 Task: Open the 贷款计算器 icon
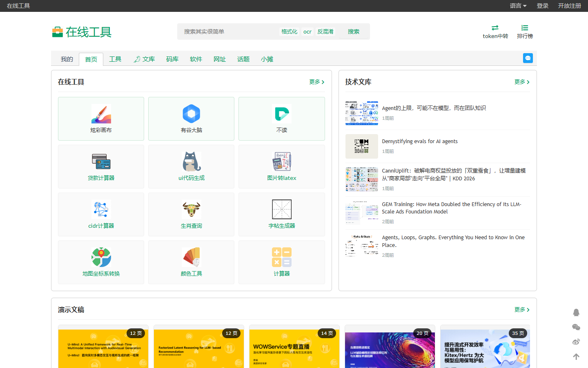coord(101,162)
